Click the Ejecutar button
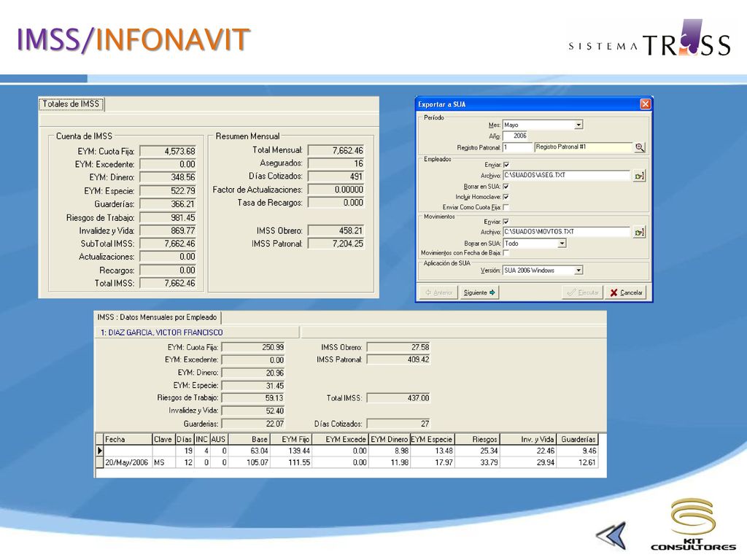Viewport: 747px width, 560px height. tap(583, 292)
